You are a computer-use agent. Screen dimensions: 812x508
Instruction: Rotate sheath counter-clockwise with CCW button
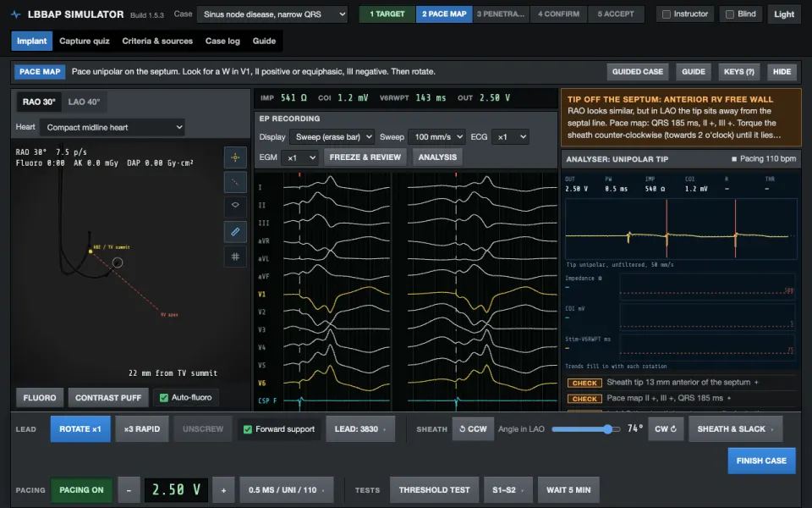tap(473, 429)
